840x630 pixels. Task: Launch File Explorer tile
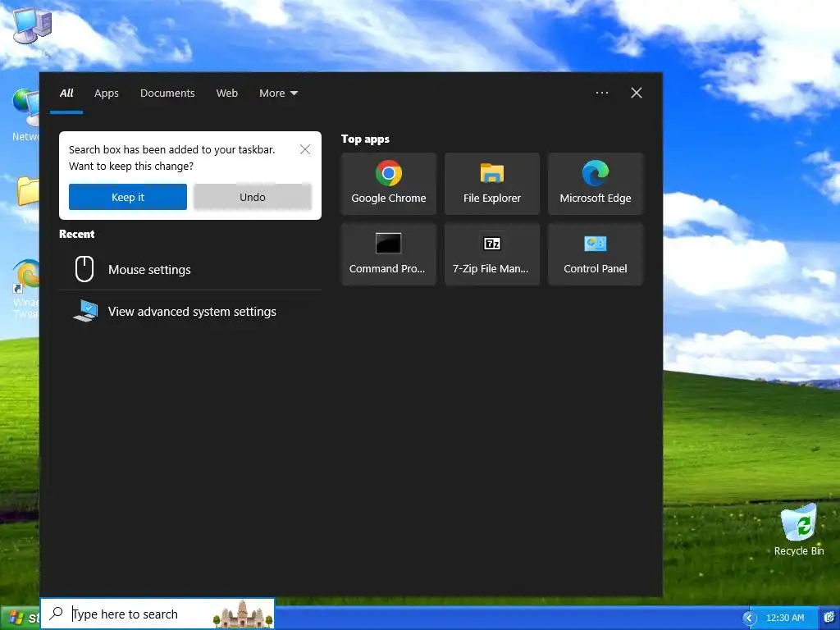coord(492,184)
